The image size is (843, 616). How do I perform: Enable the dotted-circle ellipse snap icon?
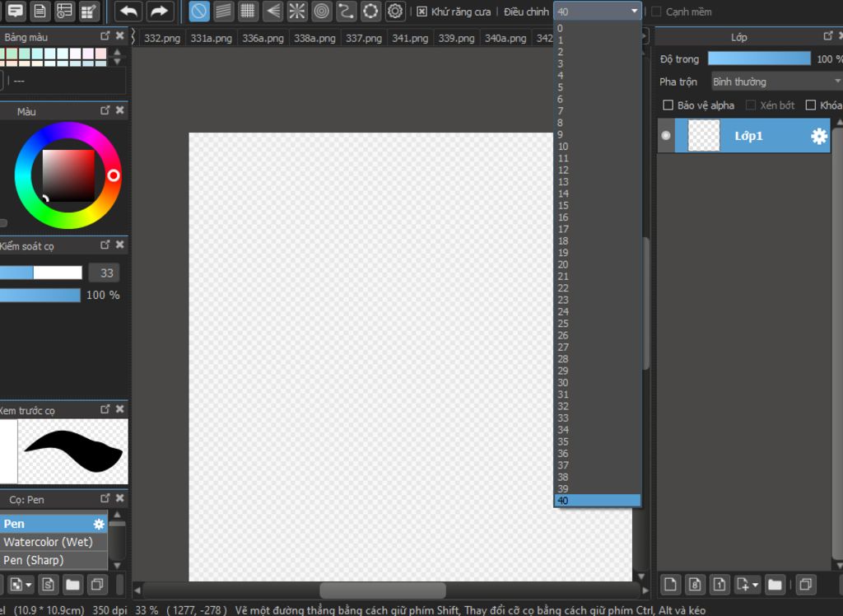(x=370, y=12)
